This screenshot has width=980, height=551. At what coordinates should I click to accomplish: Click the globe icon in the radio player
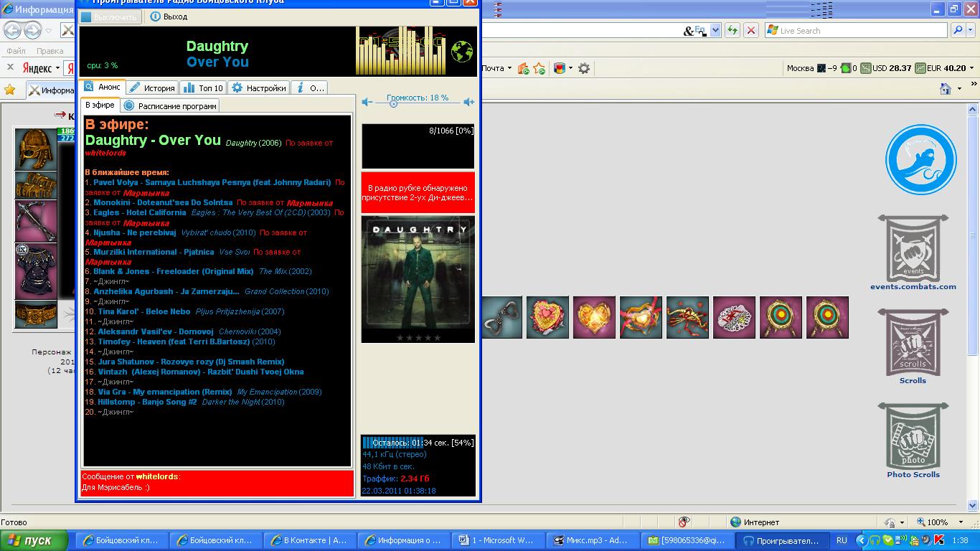(462, 52)
